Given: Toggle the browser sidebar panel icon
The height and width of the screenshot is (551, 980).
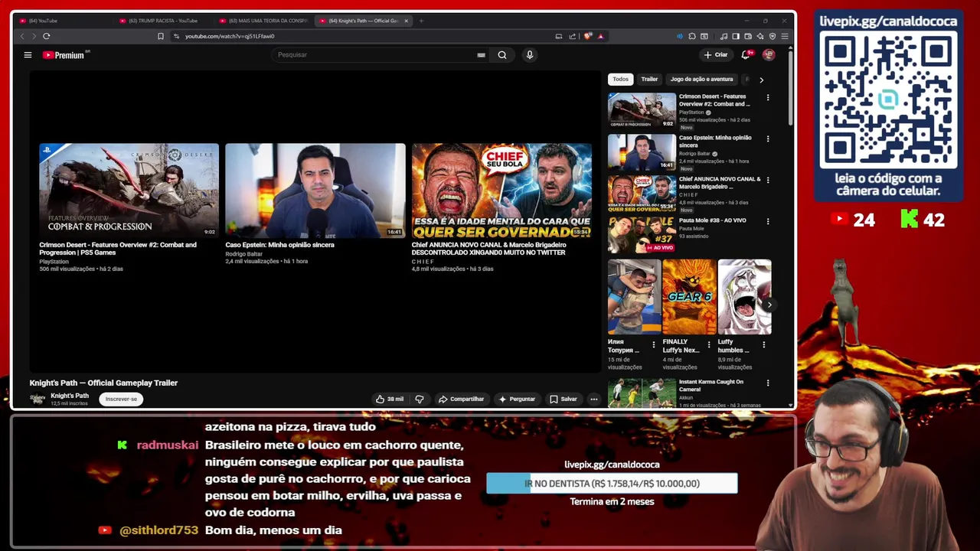Looking at the screenshot, I should [736, 36].
